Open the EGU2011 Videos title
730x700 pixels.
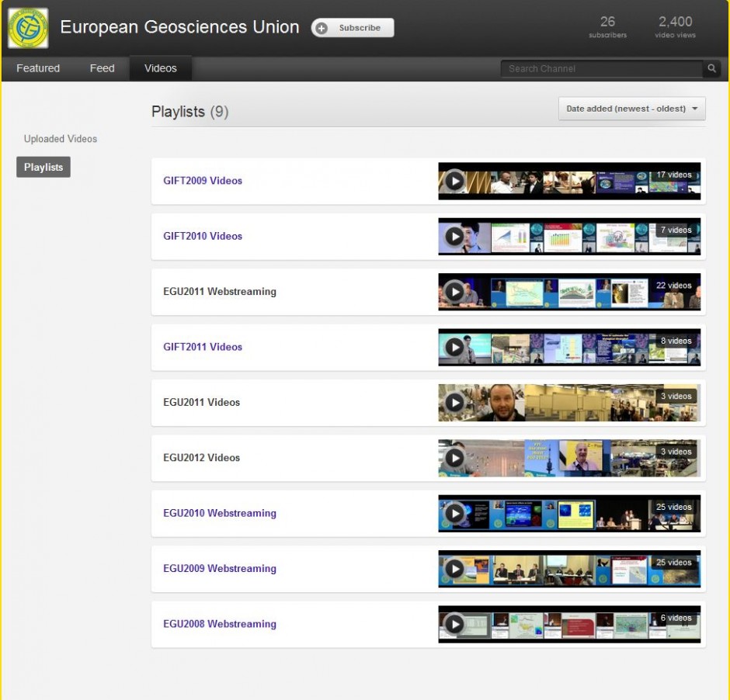201,402
